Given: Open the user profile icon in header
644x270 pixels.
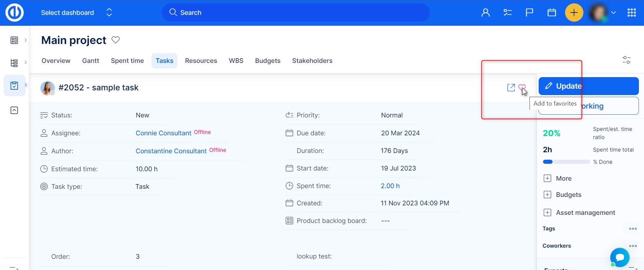Looking at the screenshot, I should tap(485, 13).
